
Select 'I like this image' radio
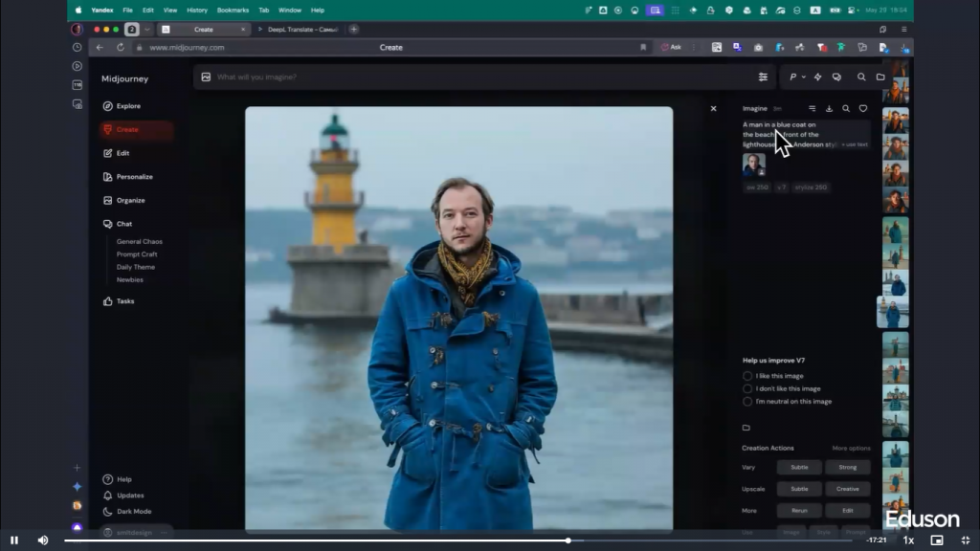coord(746,376)
